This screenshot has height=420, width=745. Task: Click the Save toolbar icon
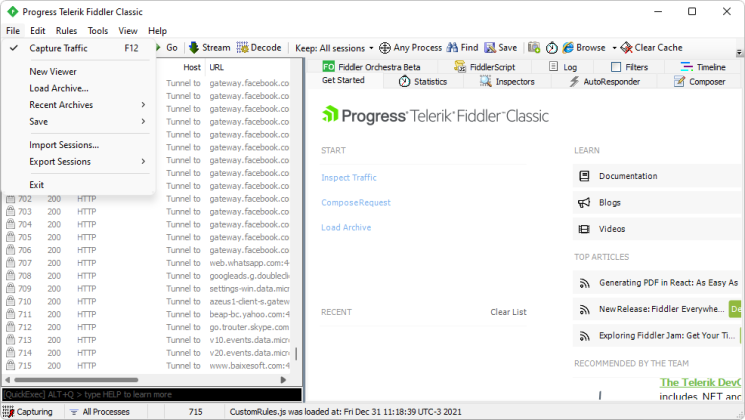click(x=490, y=48)
